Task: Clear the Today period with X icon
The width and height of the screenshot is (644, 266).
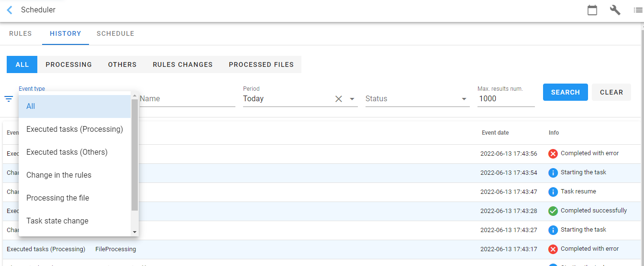Action: point(338,99)
